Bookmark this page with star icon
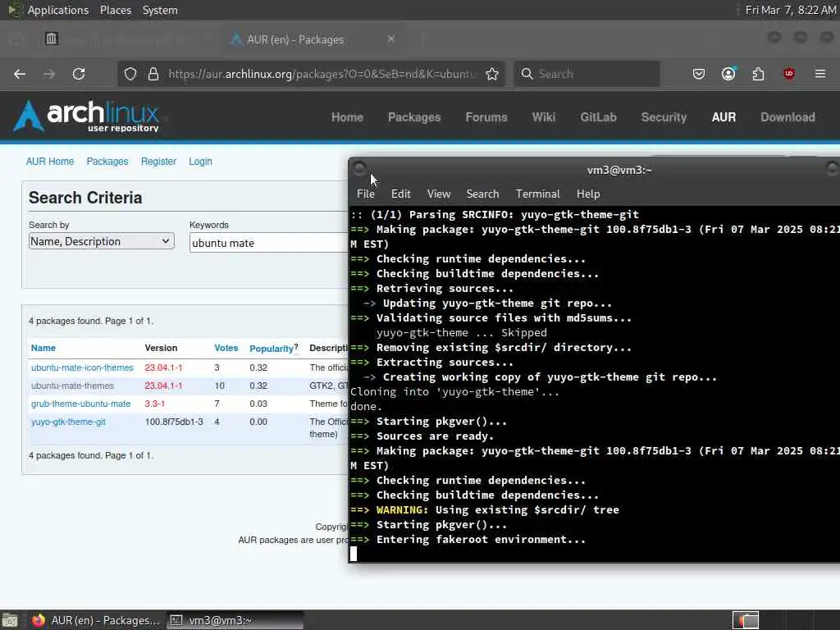The height and width of the screenshot is (630, 840). tap(492, 74)
